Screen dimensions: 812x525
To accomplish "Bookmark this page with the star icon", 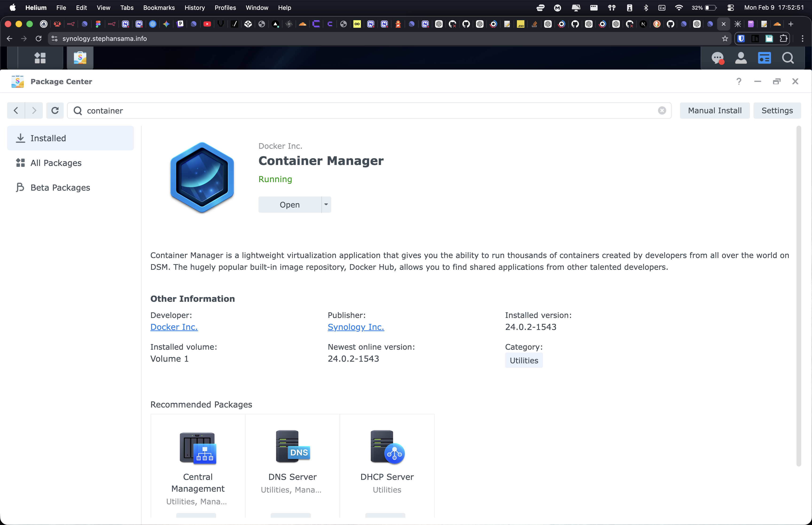I will pos(725,39).
